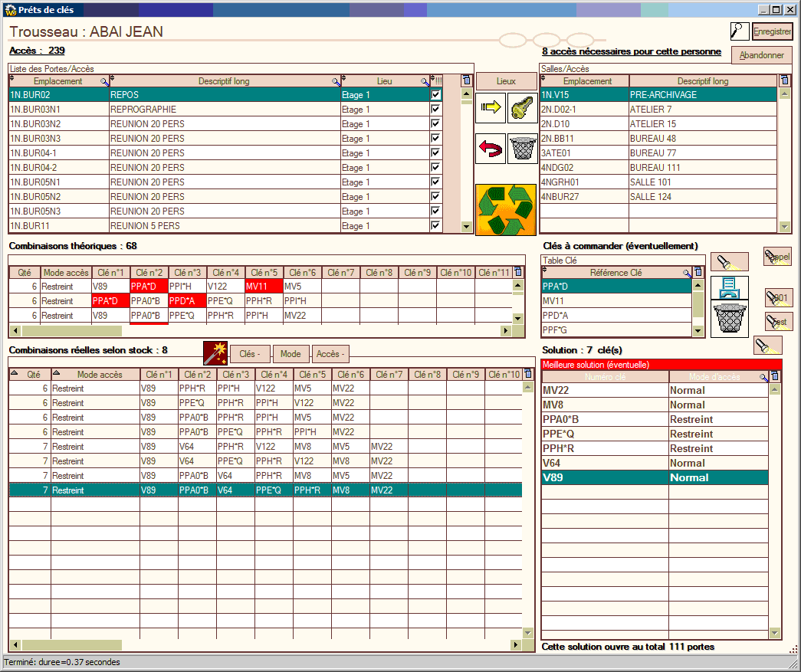The image size is (801, 672).
Task: Select MV22 row in best solution
Action: click(x=655, y=390)
